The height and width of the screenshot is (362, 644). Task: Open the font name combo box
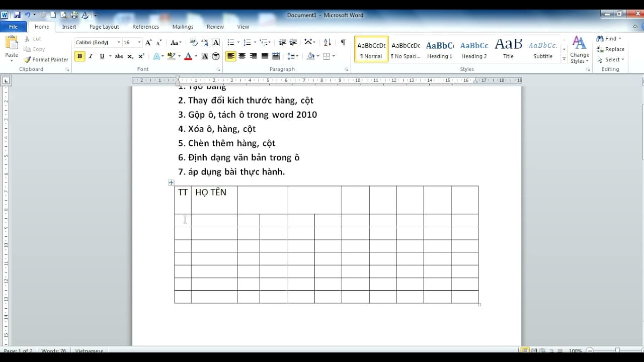98,43
